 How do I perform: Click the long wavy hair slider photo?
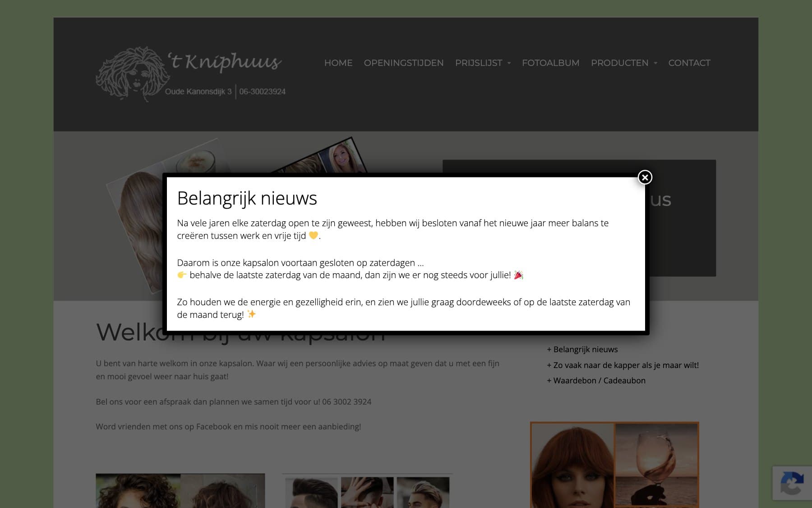(x=139, y=230)
